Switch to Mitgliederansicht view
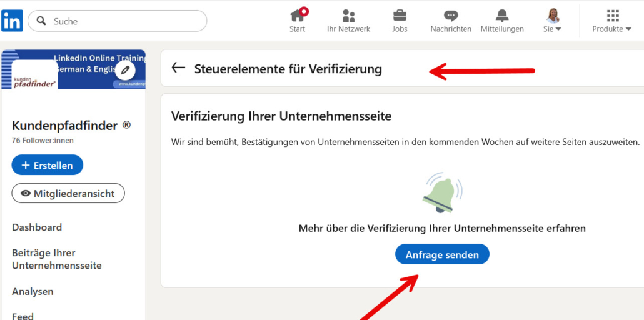This screenshot has height=320, width=644. [68, 194]
